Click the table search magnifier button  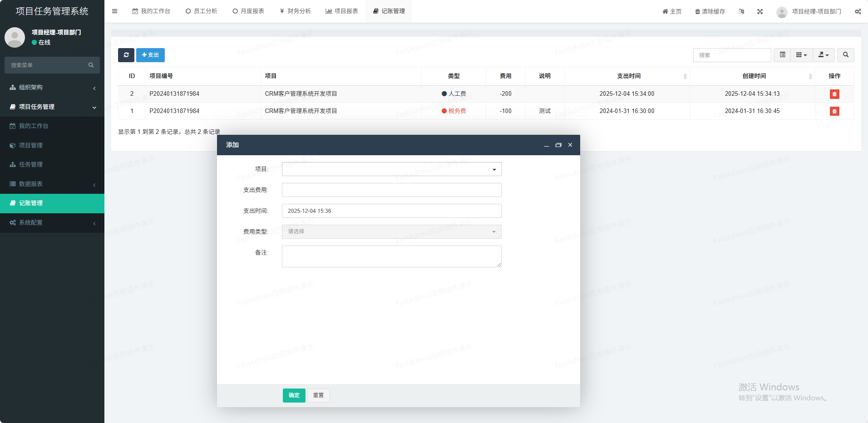pos(845,55)
